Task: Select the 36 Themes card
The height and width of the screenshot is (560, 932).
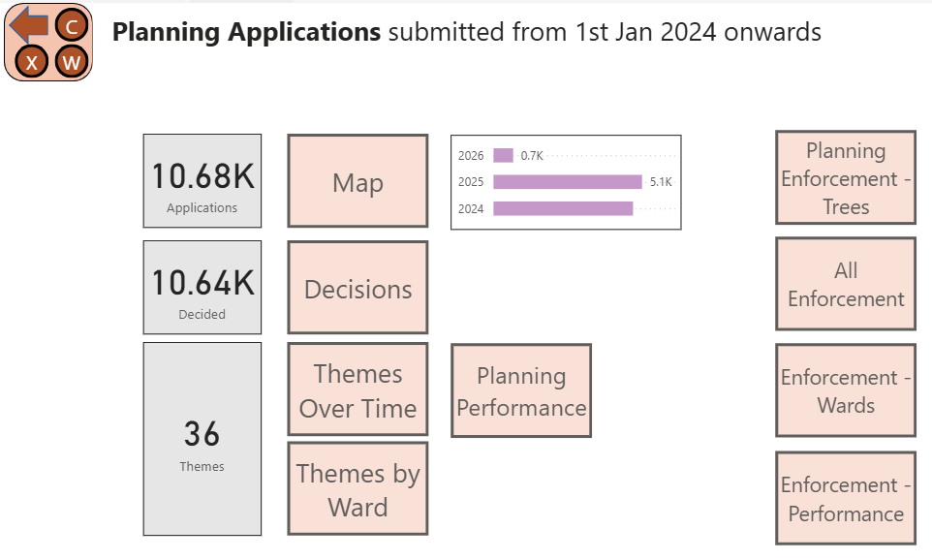Action: (202, 439)
